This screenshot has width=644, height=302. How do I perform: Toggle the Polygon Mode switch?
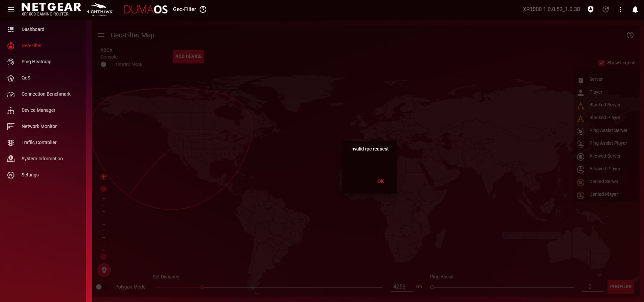[102, 287]
